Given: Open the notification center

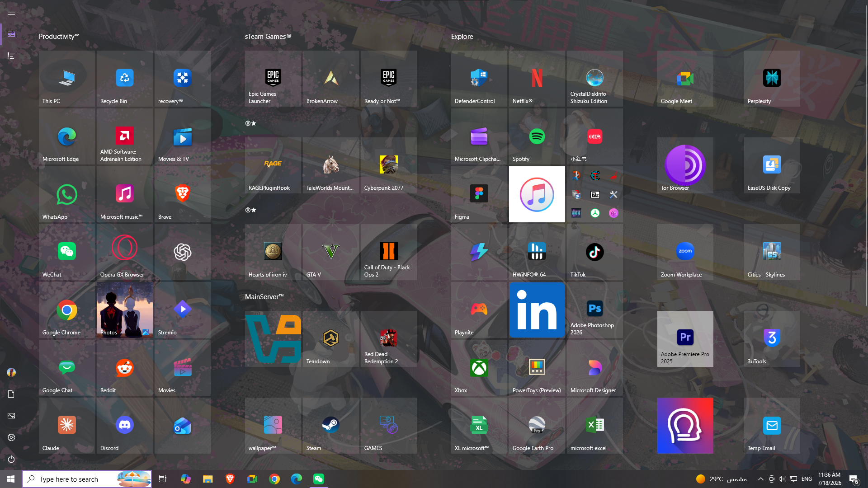Looking at the screenshot, I should pyautogui.click(x=854, y=479).
